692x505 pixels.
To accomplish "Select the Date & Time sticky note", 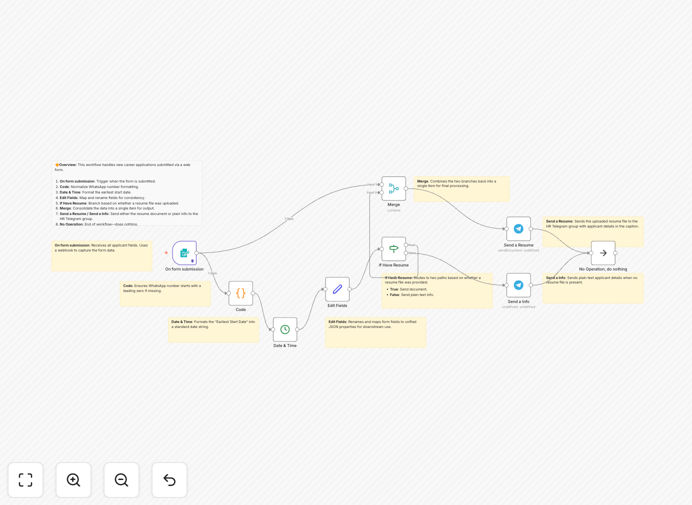I will pyautogui.click(x=214, y=330).
